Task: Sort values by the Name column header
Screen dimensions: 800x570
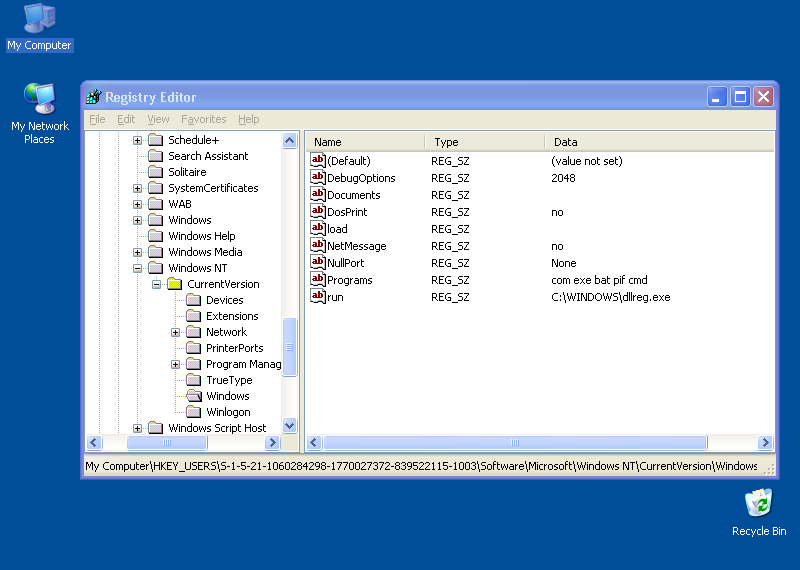Action: click(365, 142)
